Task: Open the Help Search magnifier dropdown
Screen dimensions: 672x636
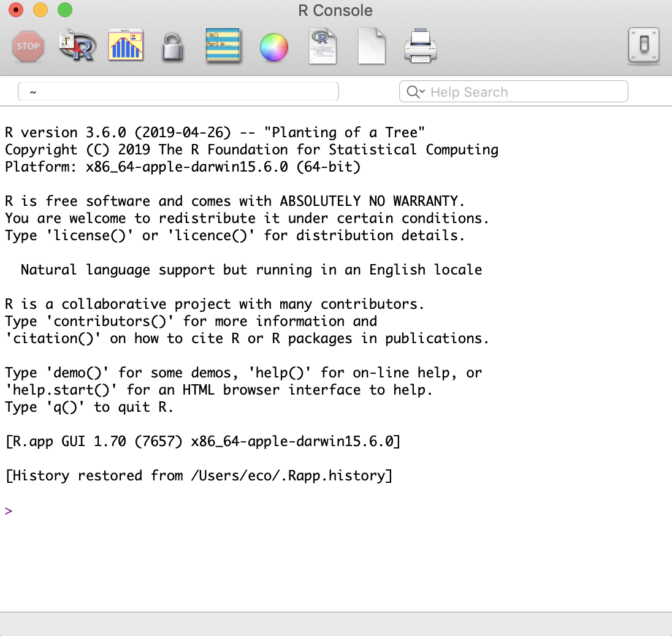Action: point(416,92)
